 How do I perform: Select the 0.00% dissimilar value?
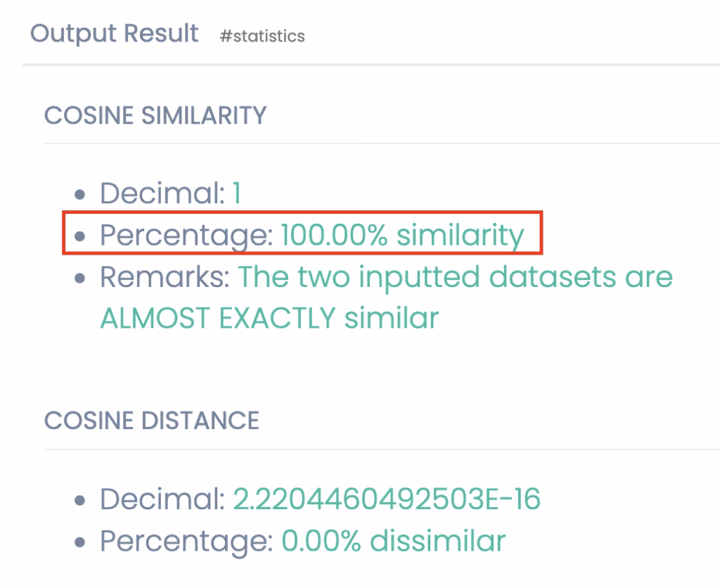394,540
